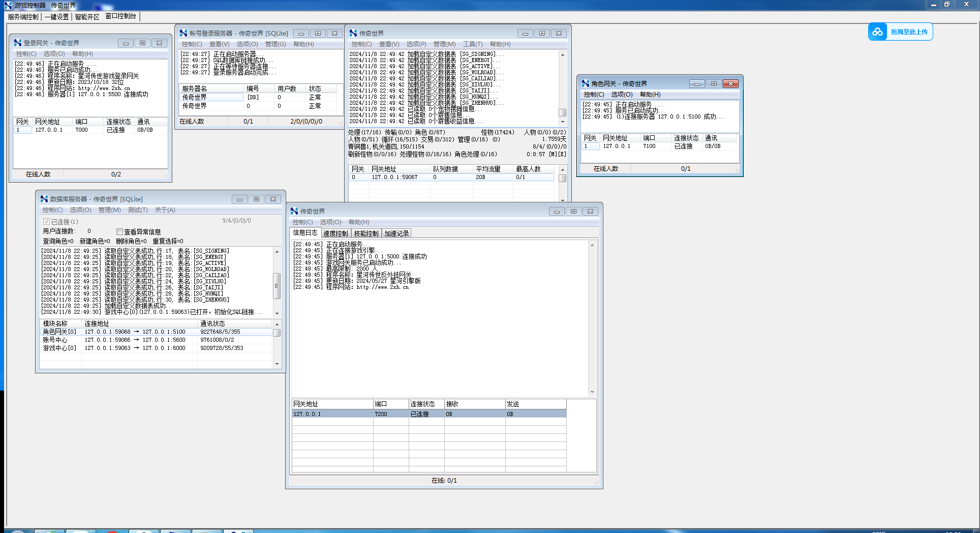The image size is (980, 533).
Task: Click the 队列数据 column header
Action: coord(451,169)
